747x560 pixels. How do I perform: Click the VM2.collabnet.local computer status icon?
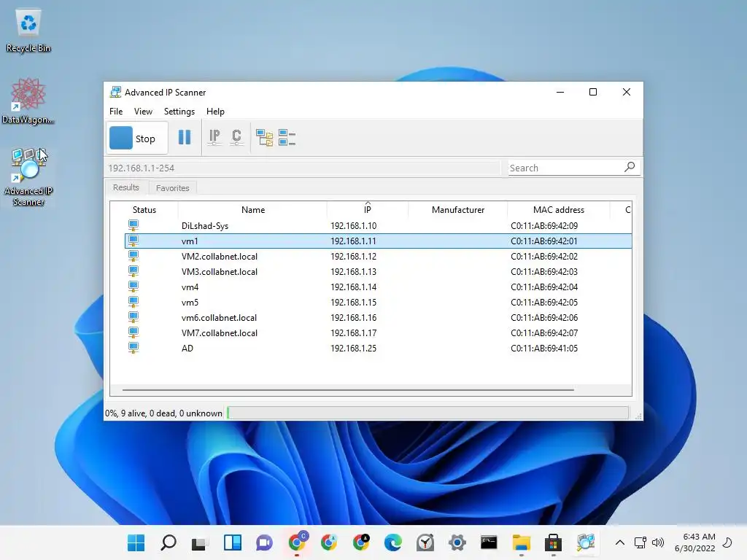[133, 256]
